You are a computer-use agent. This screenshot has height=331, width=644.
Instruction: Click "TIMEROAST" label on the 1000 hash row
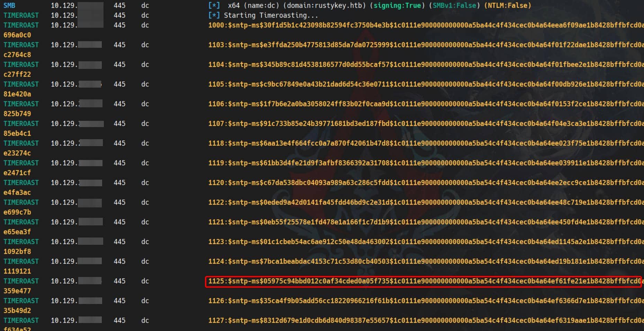[x=21, y=25]
